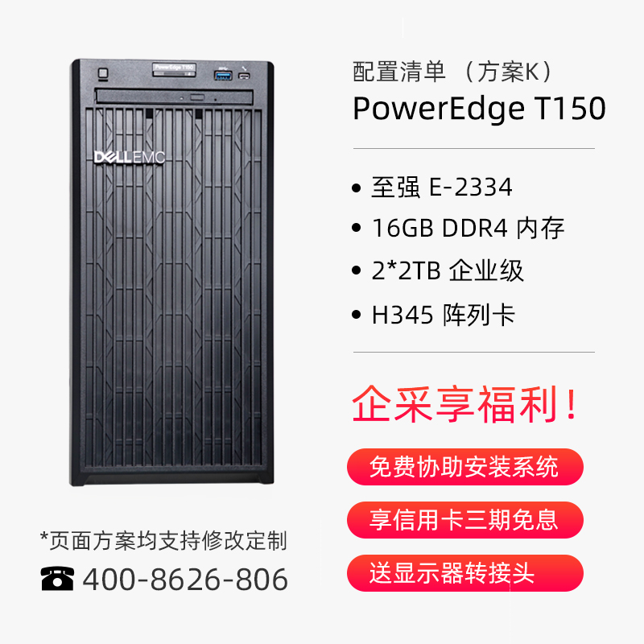Screen dimensions: 644x644
Task: Click the 页面方案均支持修改定制 note
Action: [163, 540]
